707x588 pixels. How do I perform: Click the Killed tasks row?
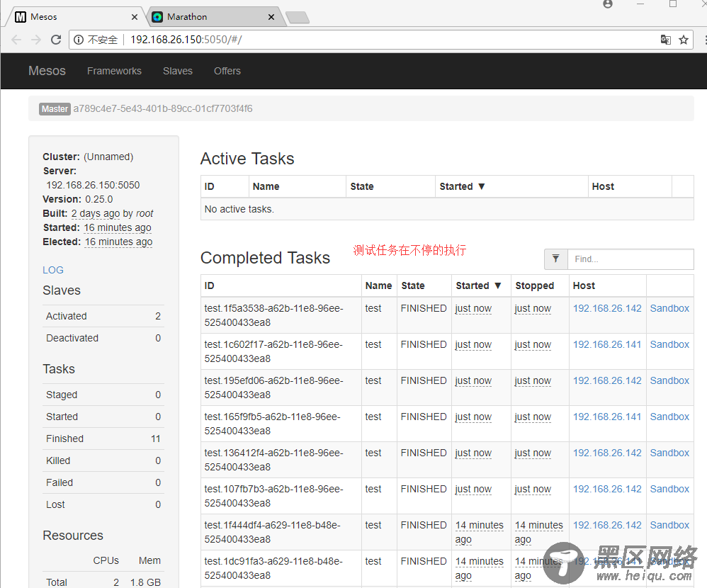point(103,461)
